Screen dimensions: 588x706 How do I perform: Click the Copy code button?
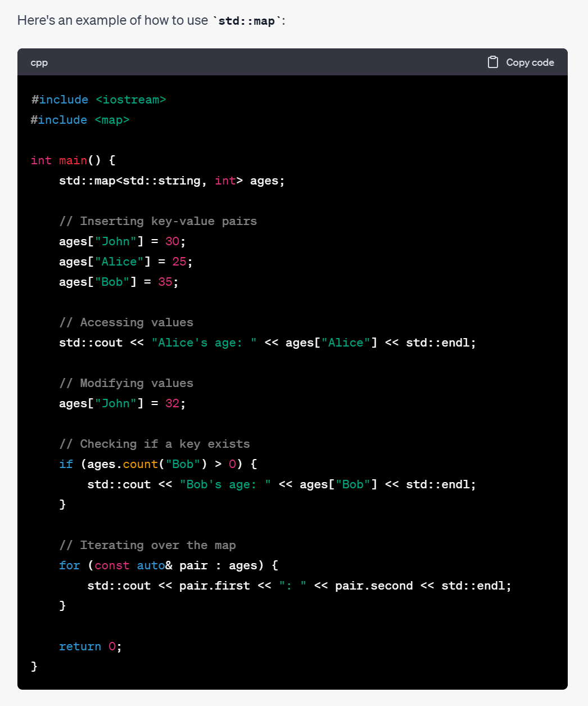click(529, 62)
